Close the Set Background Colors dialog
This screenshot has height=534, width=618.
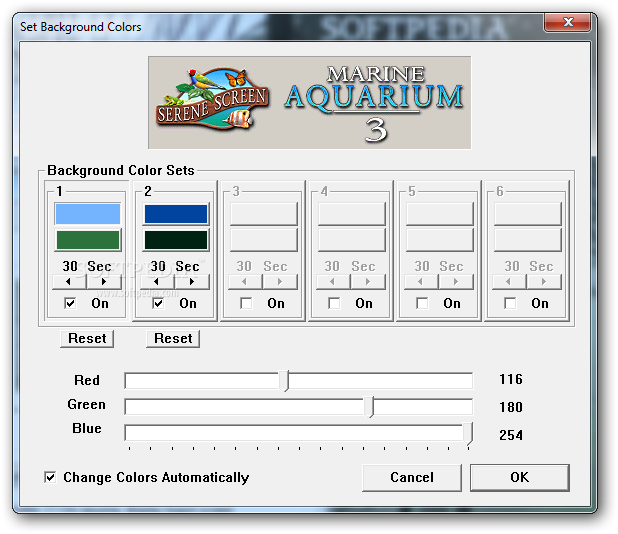(x=568, y=22)
